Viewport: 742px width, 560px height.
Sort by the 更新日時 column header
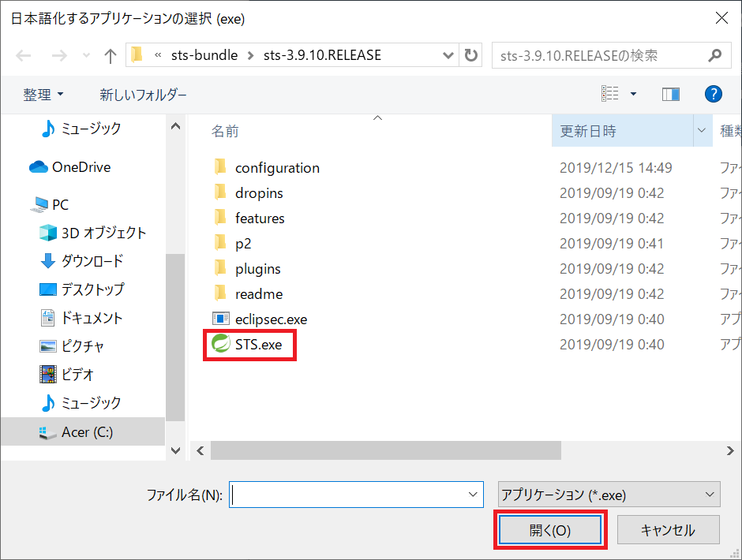point(588,131)
